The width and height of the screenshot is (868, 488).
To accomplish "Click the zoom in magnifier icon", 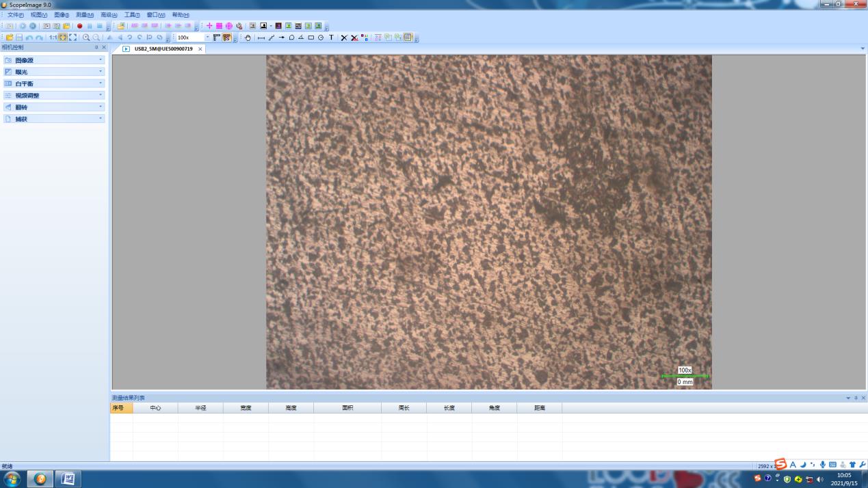I will [x=86, y=38].
